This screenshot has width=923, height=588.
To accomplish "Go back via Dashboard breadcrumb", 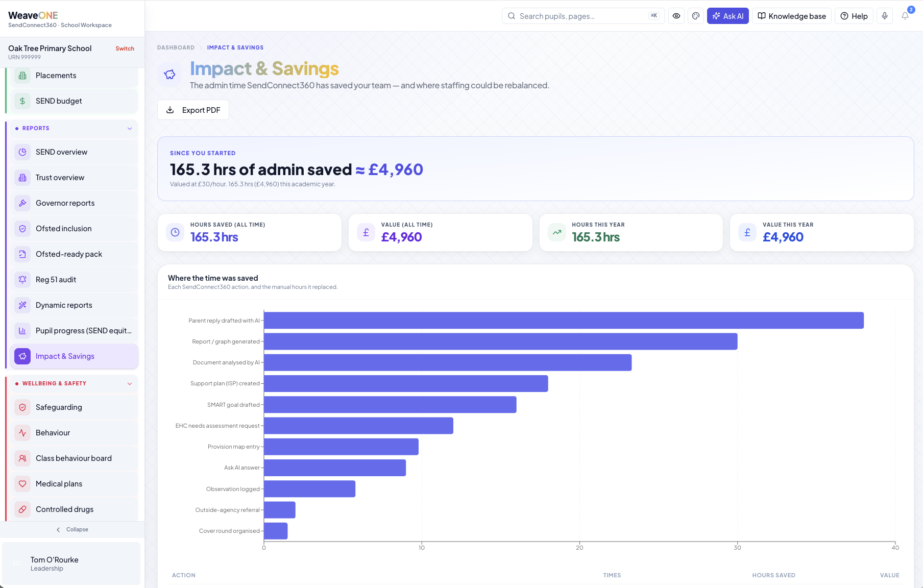I will pos(176,47).
